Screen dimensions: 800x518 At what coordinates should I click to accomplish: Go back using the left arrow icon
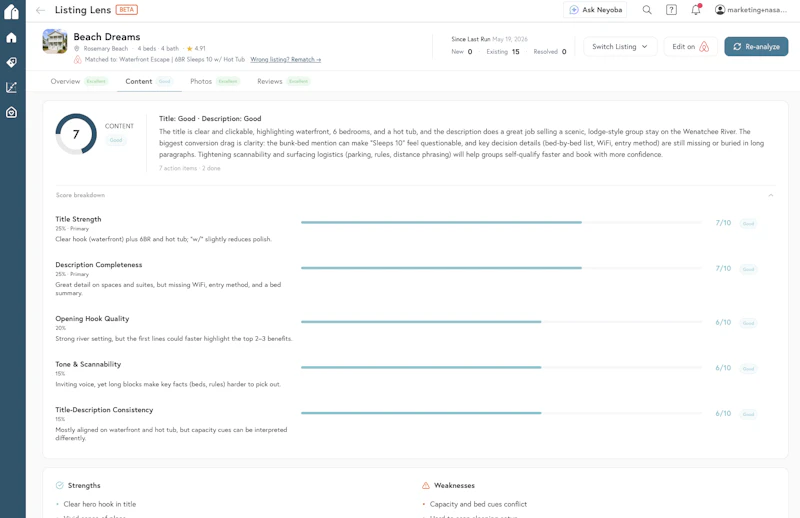[40, 10]
